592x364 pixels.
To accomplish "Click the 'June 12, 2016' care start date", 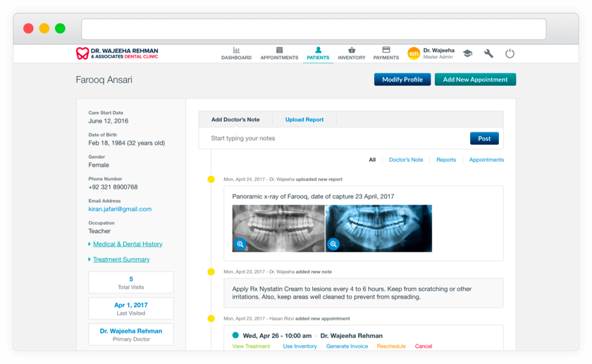I will [x=109, y=120].
